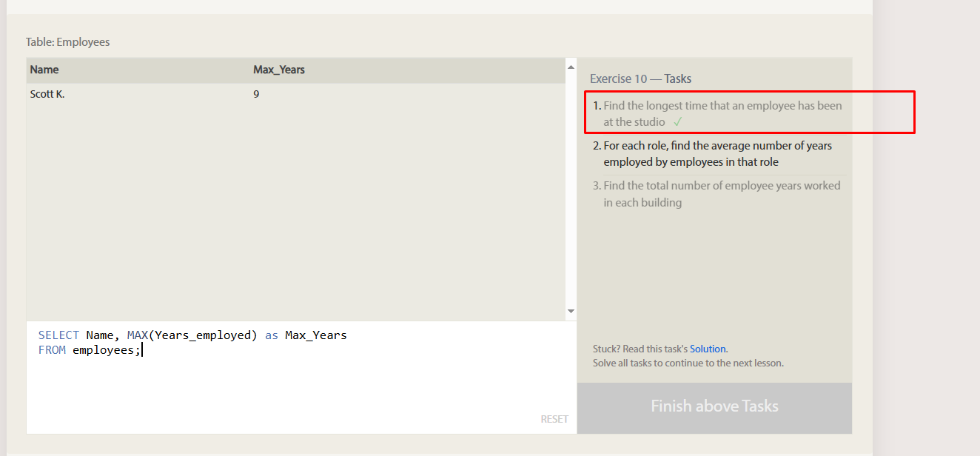This screenshot has width=980, height=456.
Task: Click the Max_Years alias in the query text
Action: [x=316, y=335]
